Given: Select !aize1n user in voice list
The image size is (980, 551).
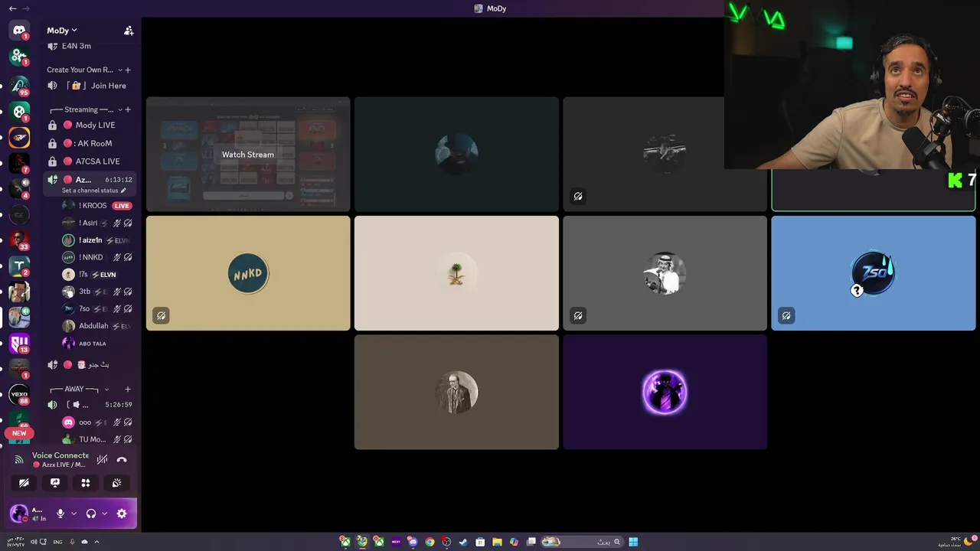Looking at the screenshot, I should 97,240.
